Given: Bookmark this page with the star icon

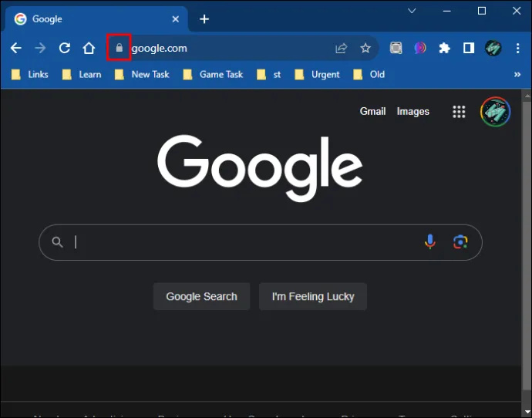Looking at the screenshot, I should tap(365, 48).
